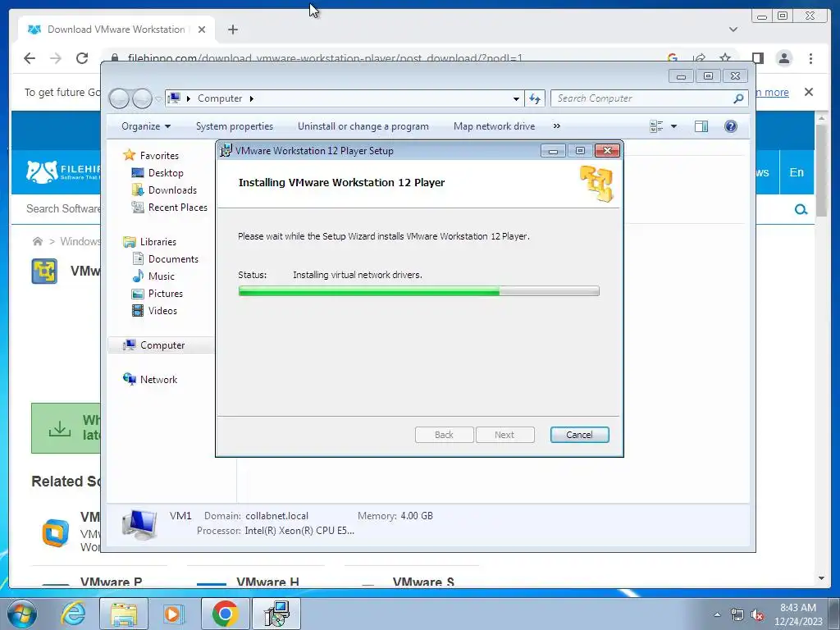Click the Explorer refresh button next to address bar
Screen dimensions: 840x630
pos(535,98)
